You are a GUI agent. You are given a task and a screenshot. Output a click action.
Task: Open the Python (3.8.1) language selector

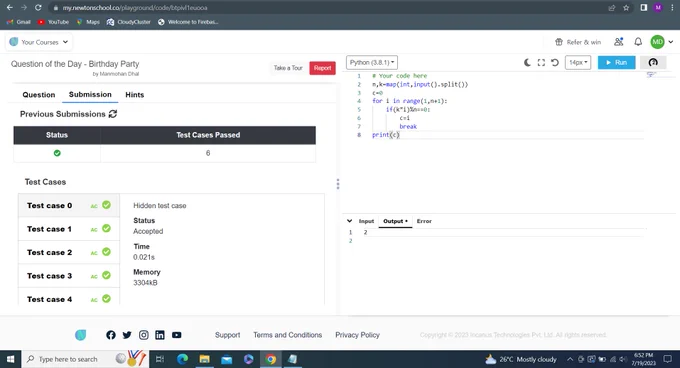[372, 62]
